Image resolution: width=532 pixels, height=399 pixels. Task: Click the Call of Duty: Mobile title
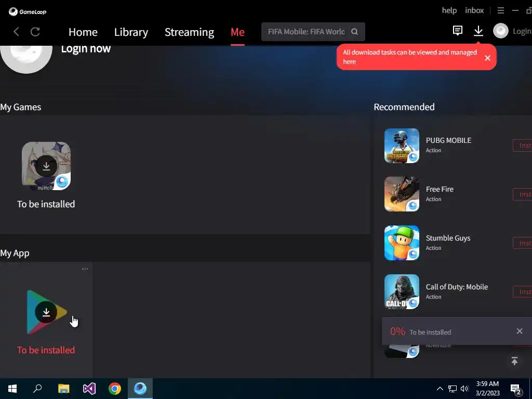pyautogui.click(x=457, y=287)
